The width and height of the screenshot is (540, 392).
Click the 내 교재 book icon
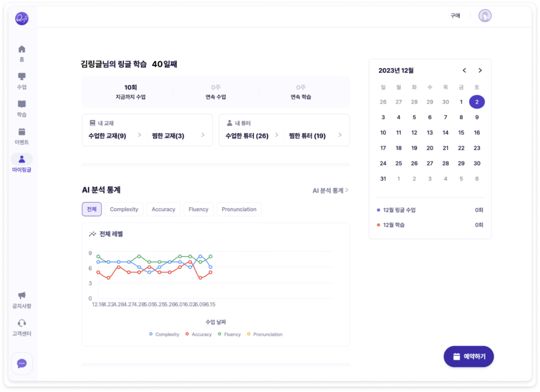92,123
